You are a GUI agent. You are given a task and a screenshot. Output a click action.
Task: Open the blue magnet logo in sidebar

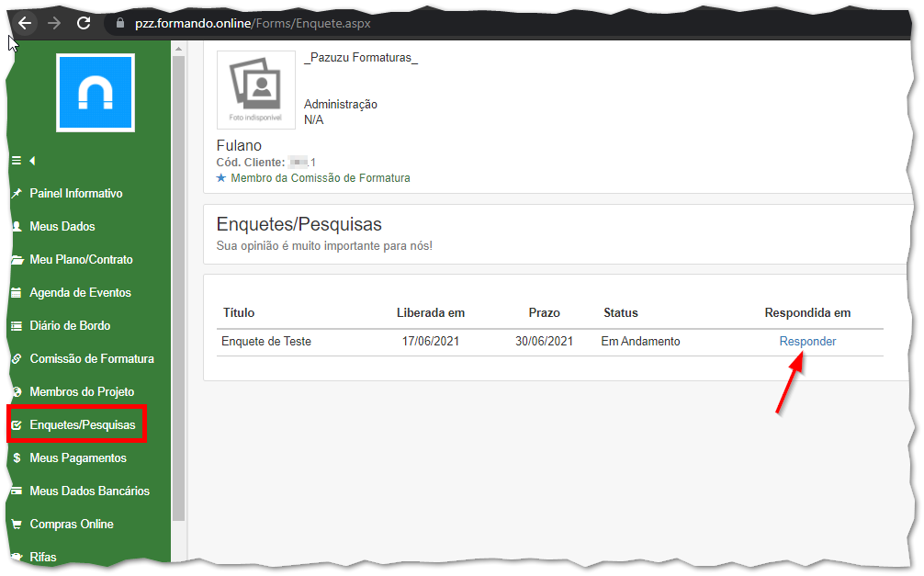click(96, 93)
